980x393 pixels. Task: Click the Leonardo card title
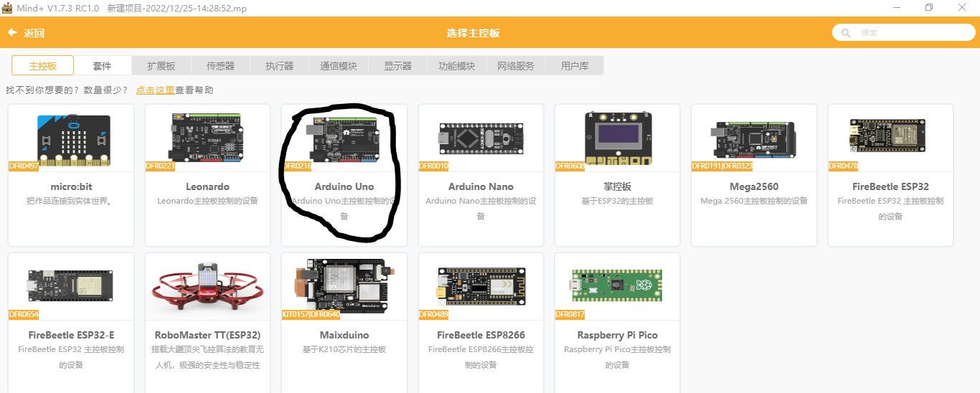(207, 186)
